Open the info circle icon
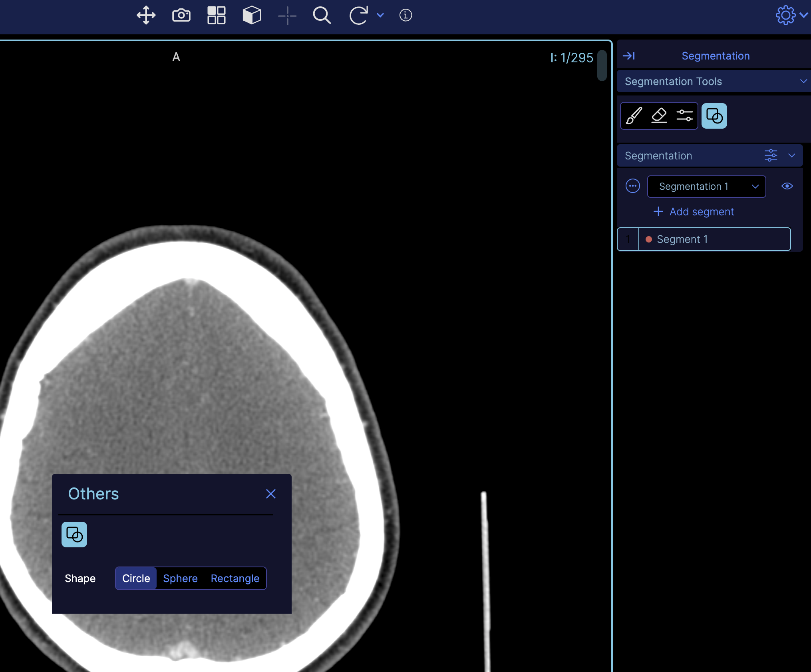The height and width of the screenshot is (672, 811). click(405, 16)
